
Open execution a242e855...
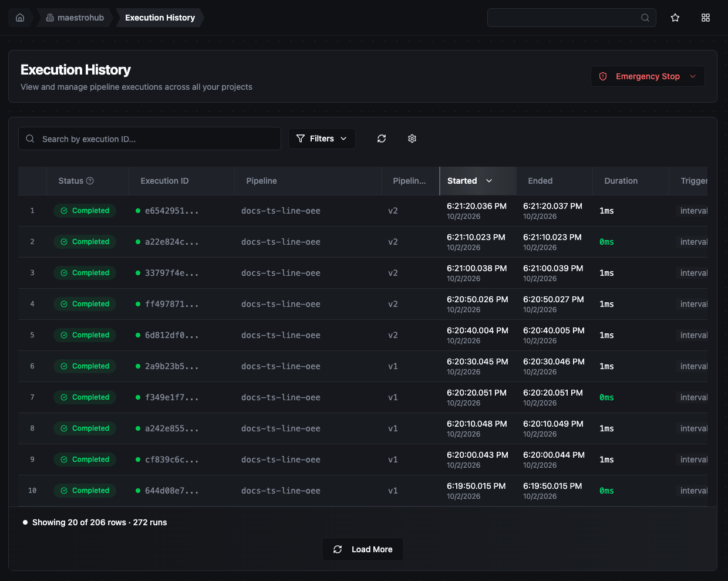pyautogui.click(x=171, y=428)
